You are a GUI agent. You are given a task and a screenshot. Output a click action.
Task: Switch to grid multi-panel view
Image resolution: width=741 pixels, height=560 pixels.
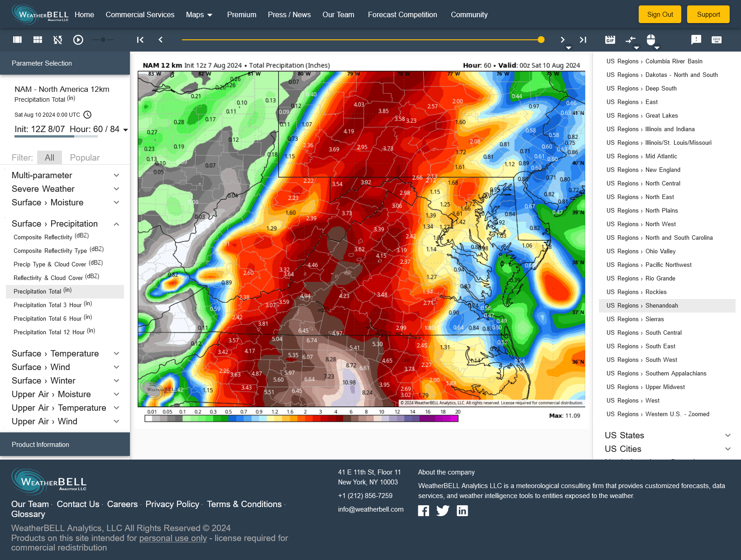click(x=38, y=40)
